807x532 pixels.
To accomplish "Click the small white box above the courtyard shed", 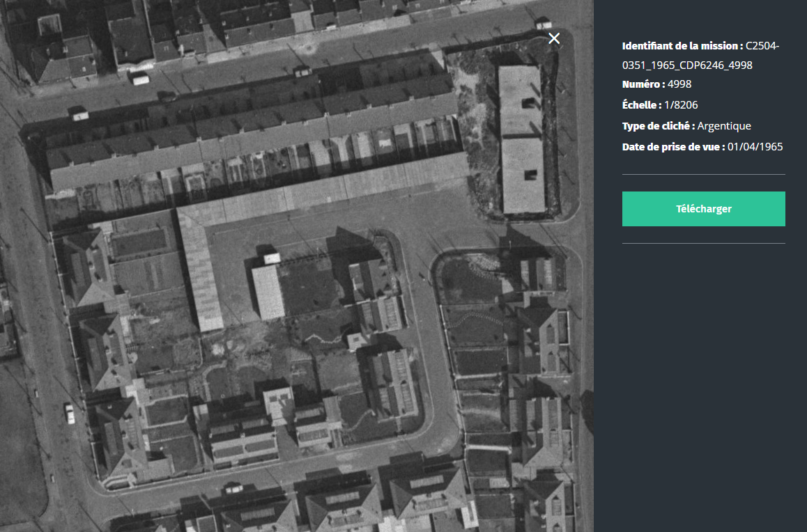I will pyautogui.click(x=271, y=258).
